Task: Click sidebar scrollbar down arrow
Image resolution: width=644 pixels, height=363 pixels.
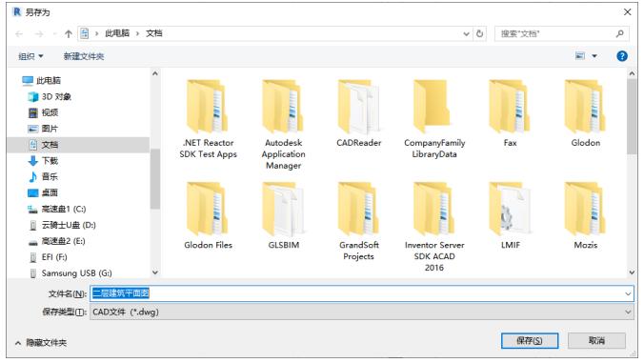Action: click(155, 272)
